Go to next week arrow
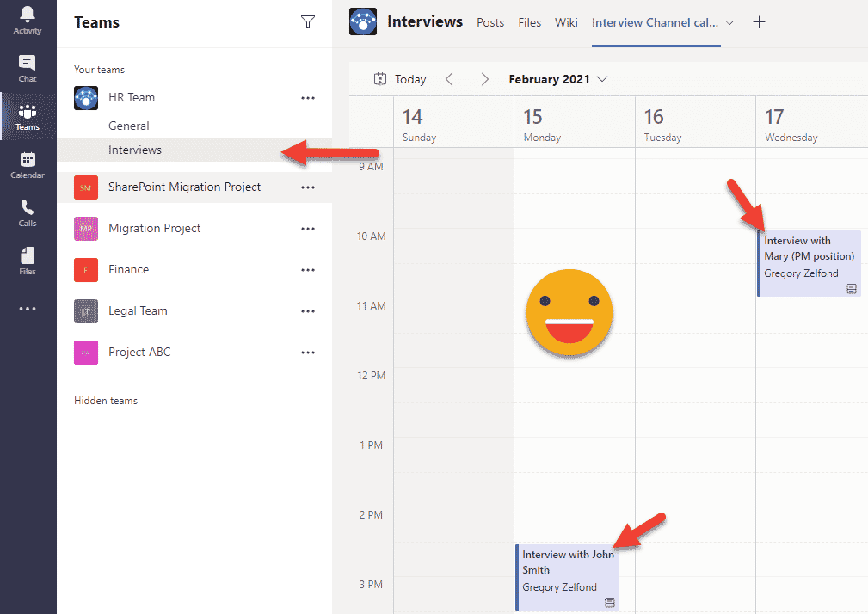The height and width of the screenshot is (614, 868). 485,79
